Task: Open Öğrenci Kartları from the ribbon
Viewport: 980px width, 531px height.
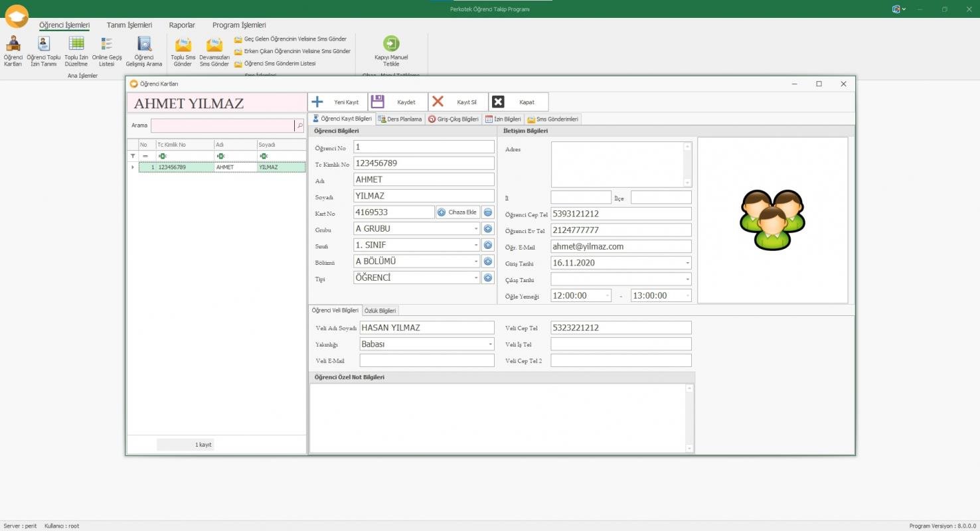Action: click(x=13, y=51)
